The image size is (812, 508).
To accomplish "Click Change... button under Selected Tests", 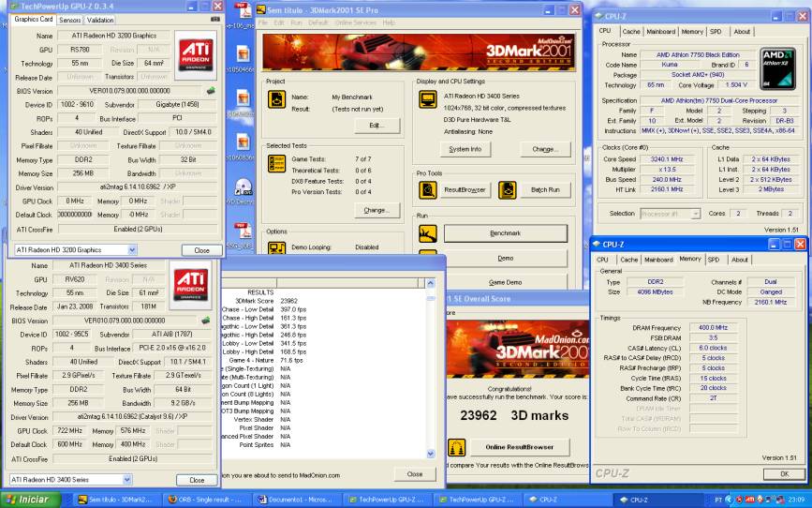I will coord(377,211).
